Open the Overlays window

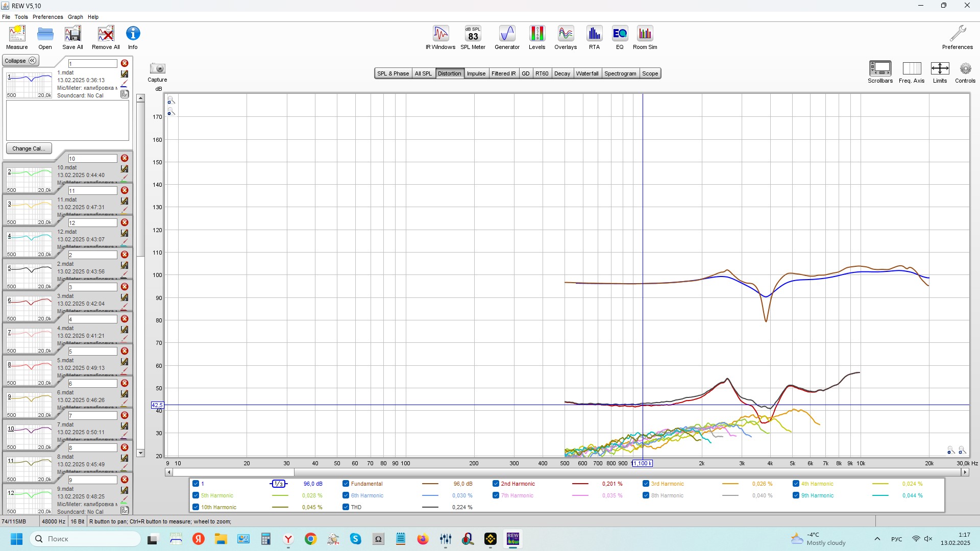(566, 37)
